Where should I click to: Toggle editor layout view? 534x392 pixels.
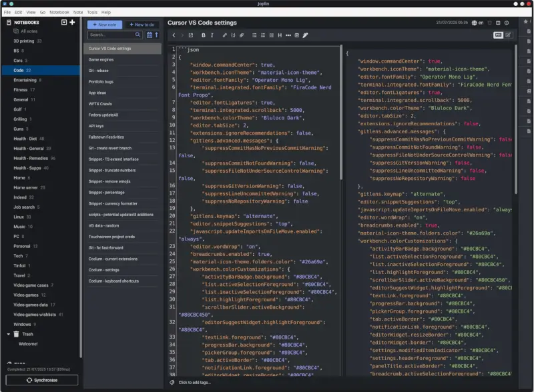coord(498,35)
